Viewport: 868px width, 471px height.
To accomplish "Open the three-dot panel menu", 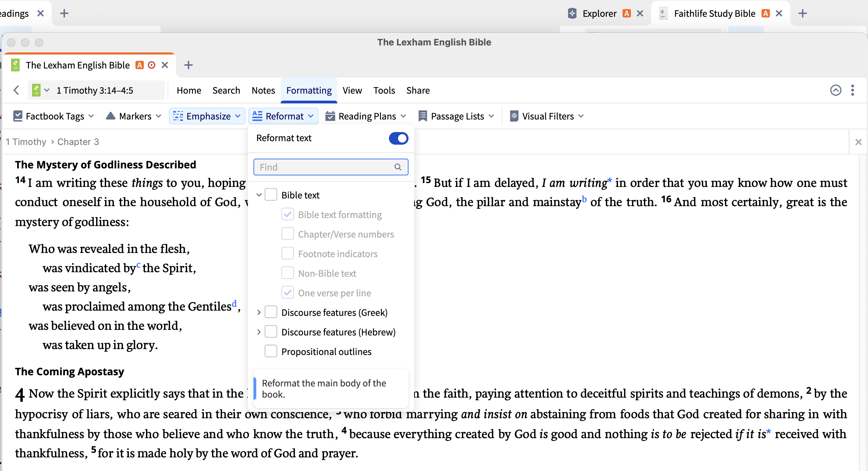I will pyautogui.click(x=852, y=90).
